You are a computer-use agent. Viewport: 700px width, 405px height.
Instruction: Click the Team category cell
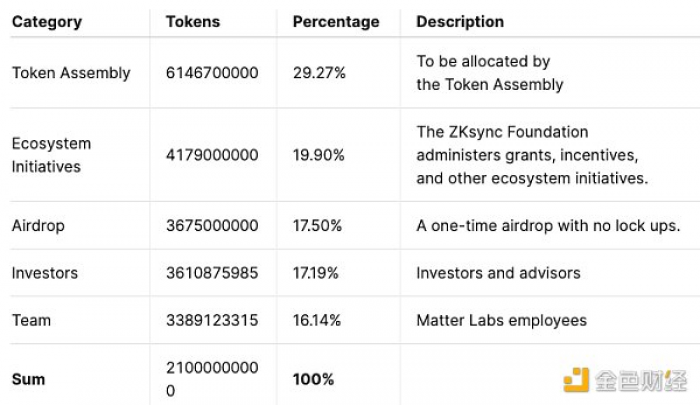click(x=31, y=320)
